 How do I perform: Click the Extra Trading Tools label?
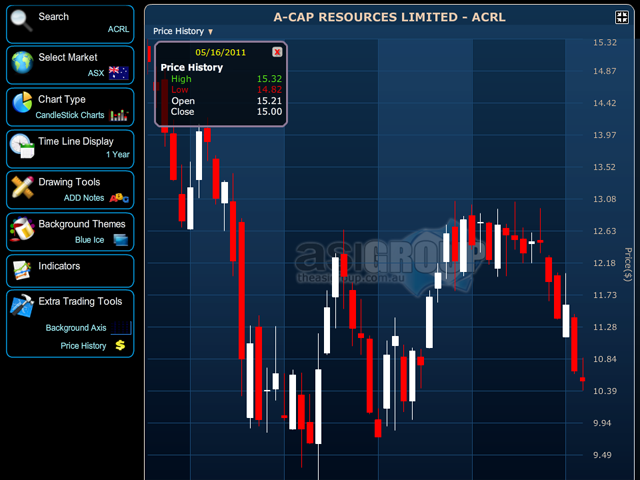(80, 301)
